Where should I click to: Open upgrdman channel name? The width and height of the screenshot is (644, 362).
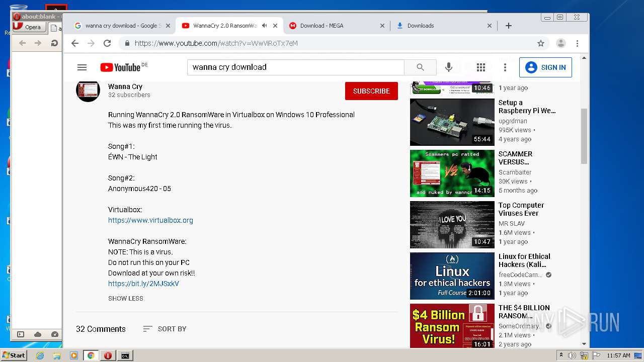pos(513,121)
